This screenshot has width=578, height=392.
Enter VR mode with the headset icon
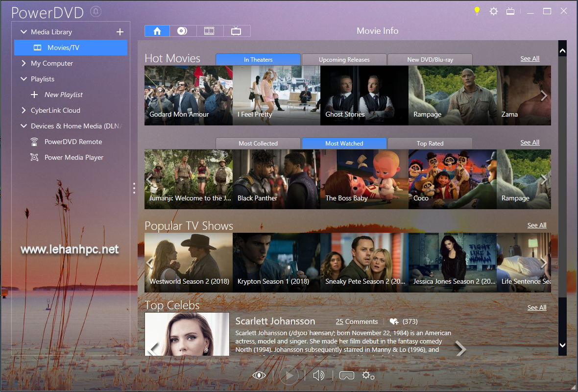pyautogui.click(x=346, y=375)
